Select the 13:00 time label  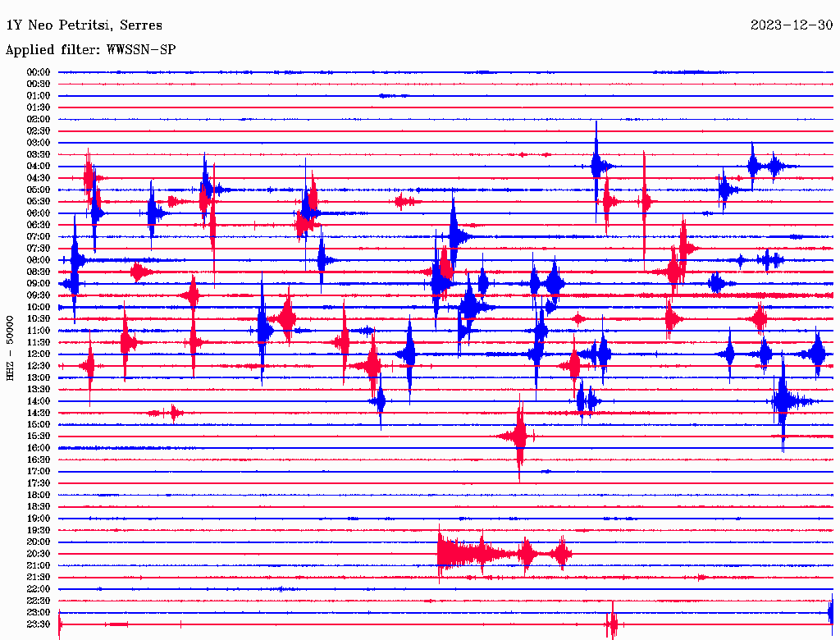click(x=39, y=377)
